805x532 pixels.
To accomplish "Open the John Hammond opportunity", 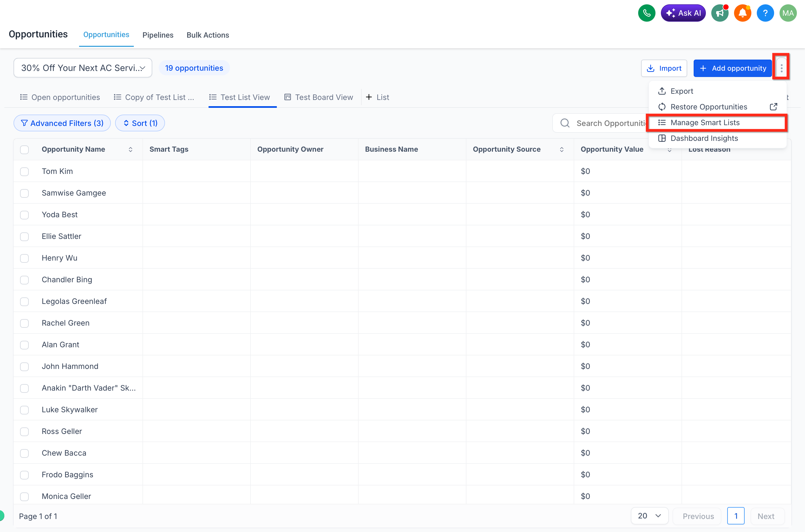I will click(70, 366).
